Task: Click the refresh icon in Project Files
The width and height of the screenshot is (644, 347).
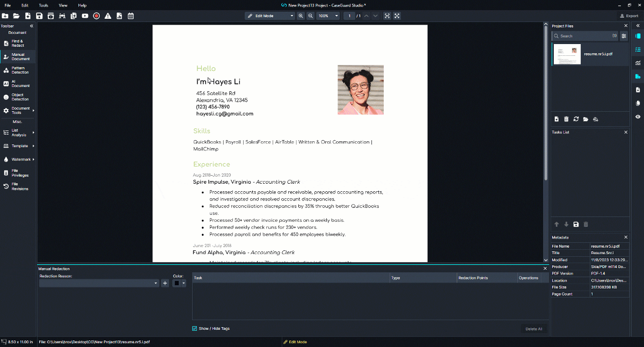Action: pos(576,119)
